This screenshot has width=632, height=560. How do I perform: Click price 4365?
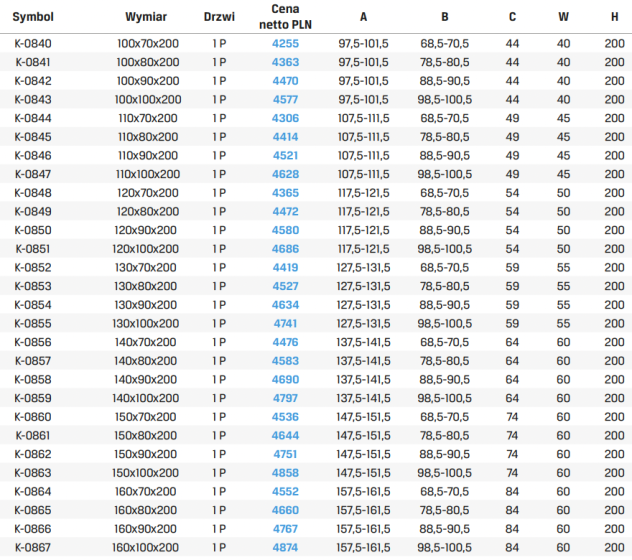[285, 193]
